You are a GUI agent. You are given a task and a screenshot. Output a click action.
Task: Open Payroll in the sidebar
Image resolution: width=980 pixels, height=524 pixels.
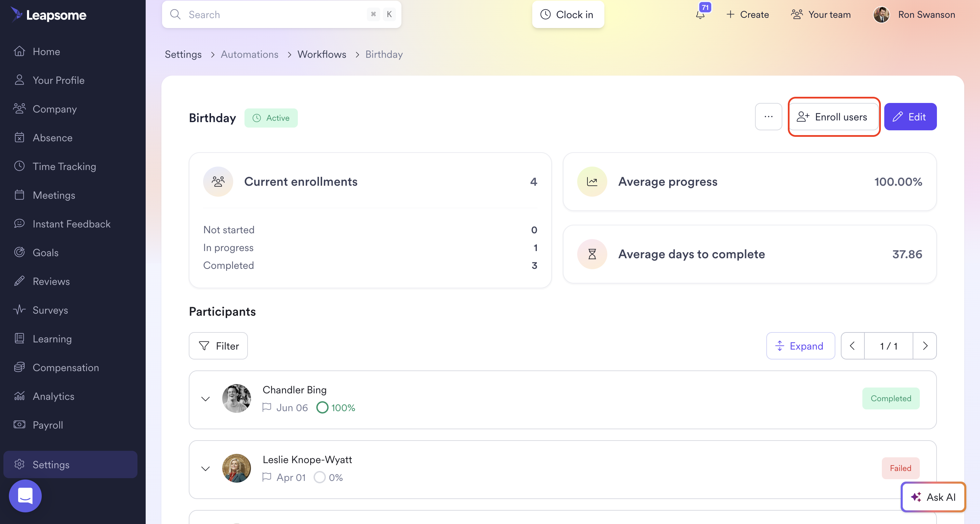(x=48, y=425)
